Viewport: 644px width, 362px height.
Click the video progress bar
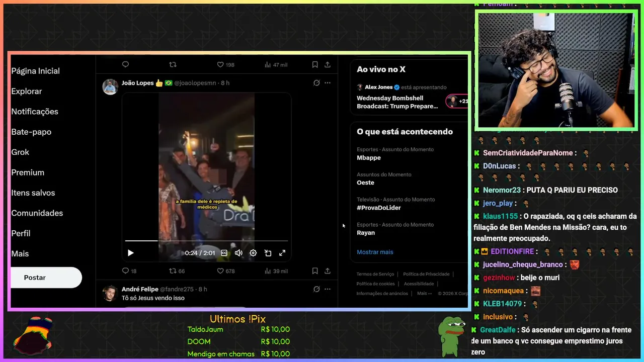tap(206, 241)
